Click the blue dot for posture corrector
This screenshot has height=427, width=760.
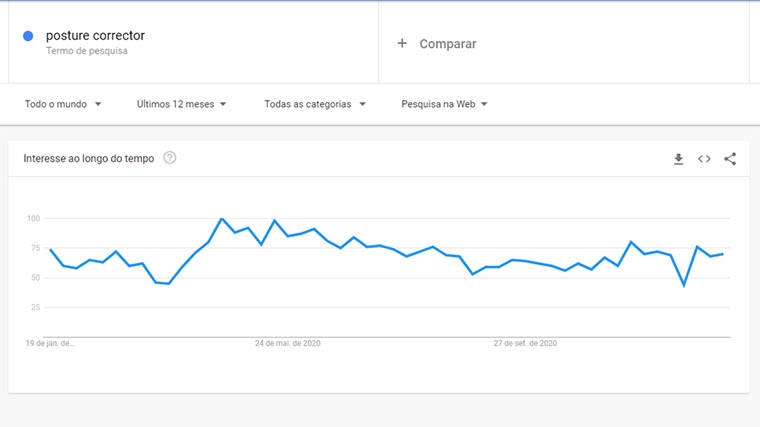pos(28,36)
